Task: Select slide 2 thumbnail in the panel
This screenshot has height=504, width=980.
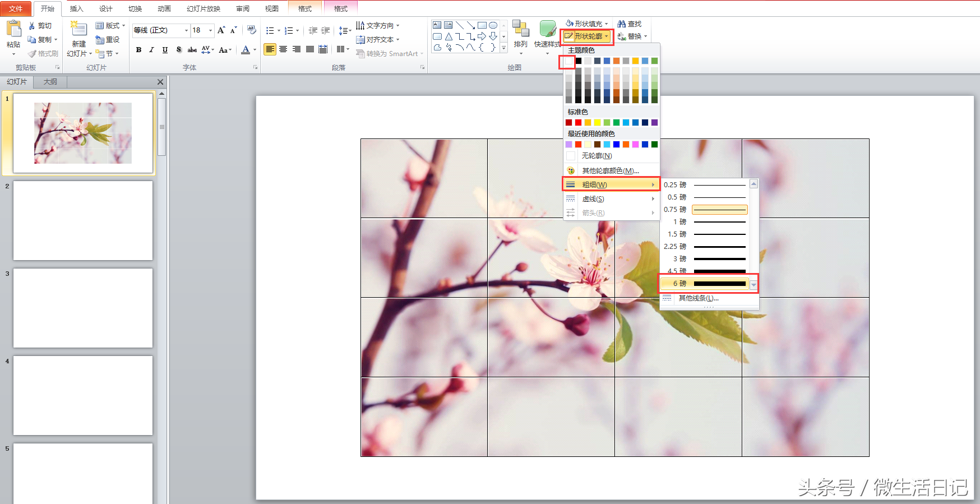Action: tap(83, 220)
